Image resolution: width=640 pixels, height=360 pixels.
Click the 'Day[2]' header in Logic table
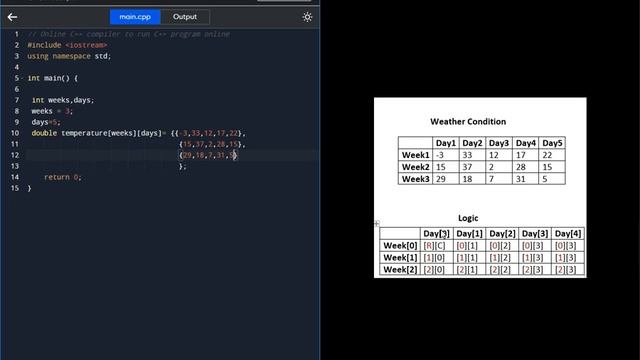click(502, 234)
